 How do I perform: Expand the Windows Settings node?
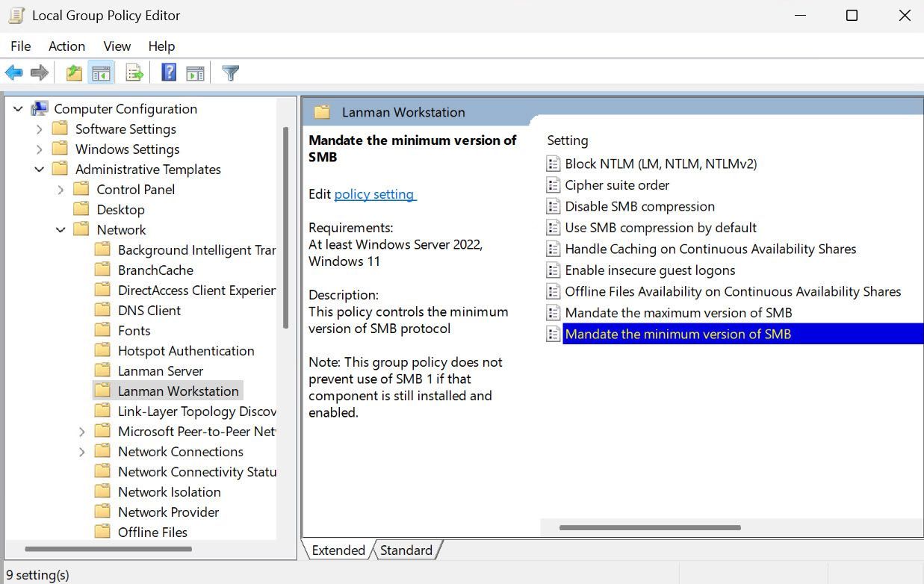(40, 149)
